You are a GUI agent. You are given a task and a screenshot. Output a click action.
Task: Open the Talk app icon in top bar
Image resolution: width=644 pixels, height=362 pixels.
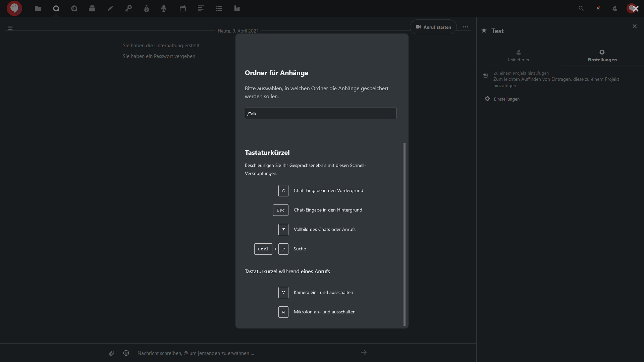tap(56, 8)
